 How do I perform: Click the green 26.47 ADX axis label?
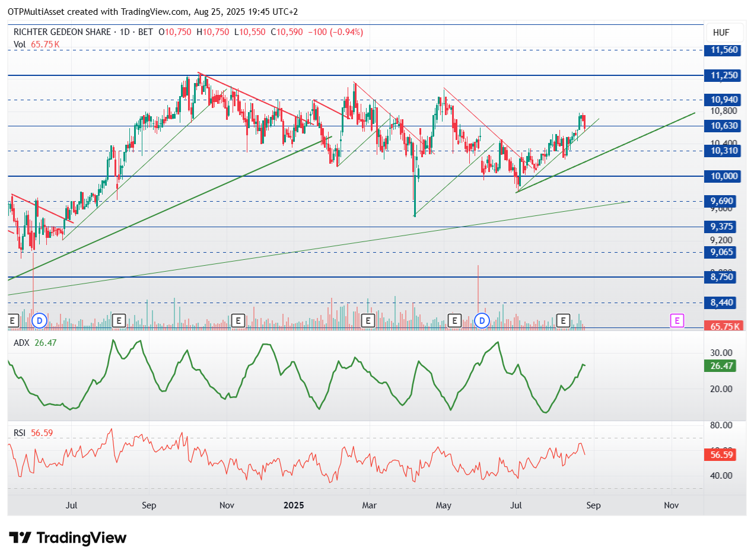[x=720, y=365]
